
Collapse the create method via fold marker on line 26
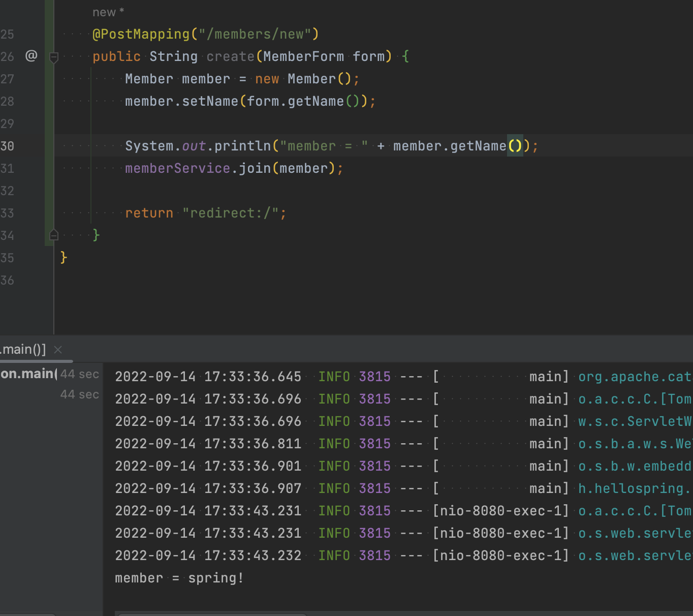click(54, 57)
